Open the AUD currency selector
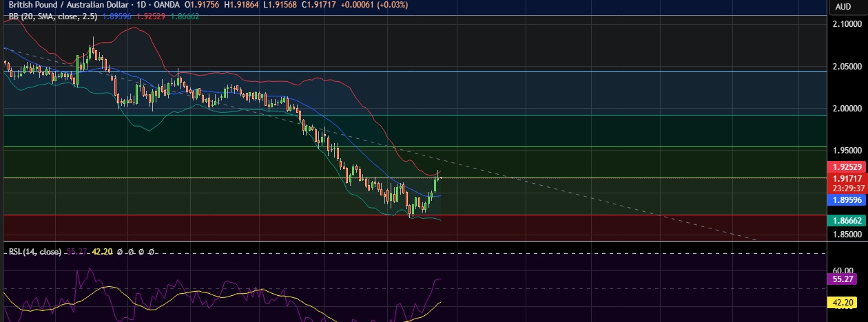 [843, 6]
